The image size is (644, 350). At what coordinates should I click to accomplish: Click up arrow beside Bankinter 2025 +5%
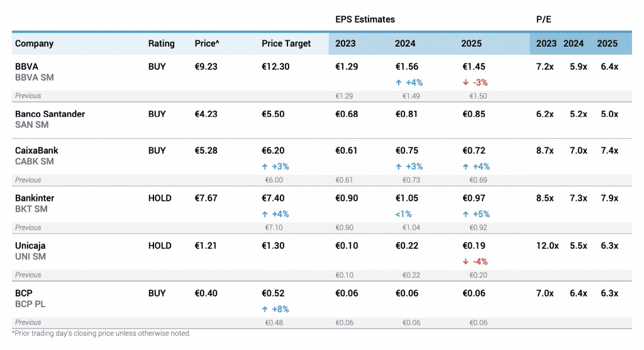tap(465, 214)
